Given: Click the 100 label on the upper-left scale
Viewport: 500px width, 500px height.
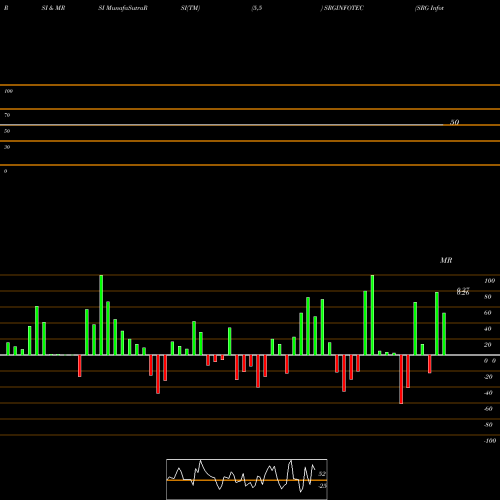Looking at the screenshot, I should tap(8, 91).
